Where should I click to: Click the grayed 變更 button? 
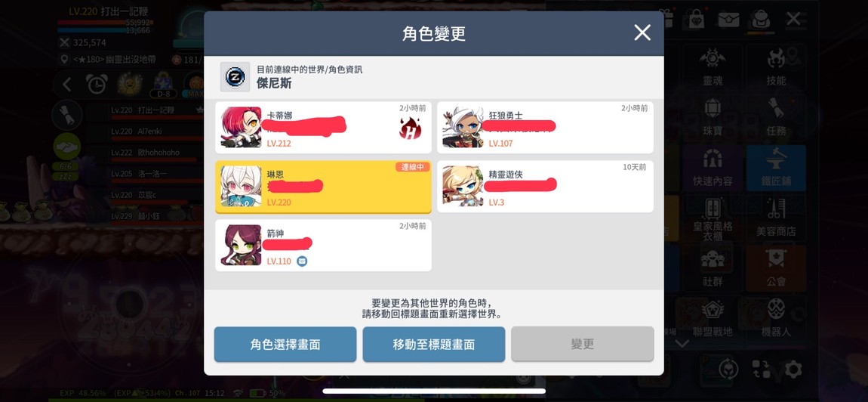583,345
